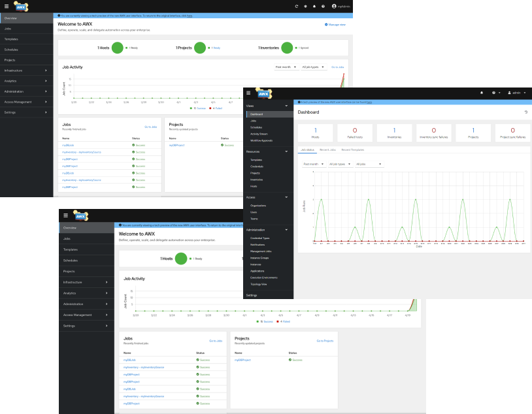This screenshot has height=414, width=532.
Task: Click the AWX logo in the dark navbar
Action: tap(20, 6)
